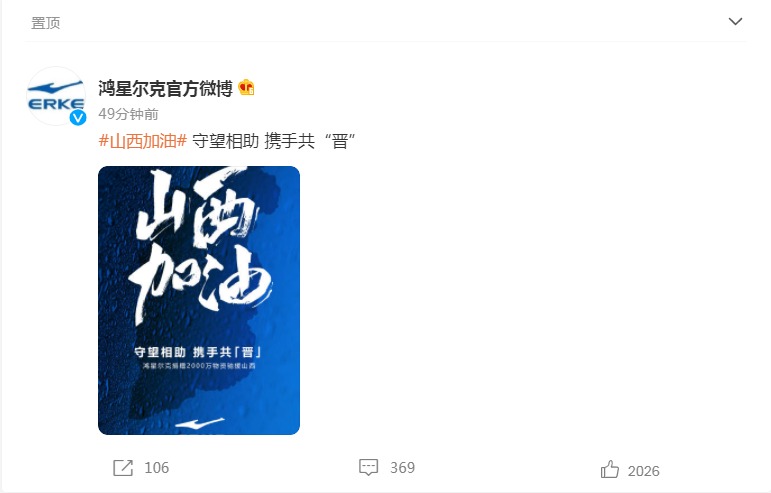Open the #山西加油# hashtag topic
This screenshot has height=493, width=771.
143,141
